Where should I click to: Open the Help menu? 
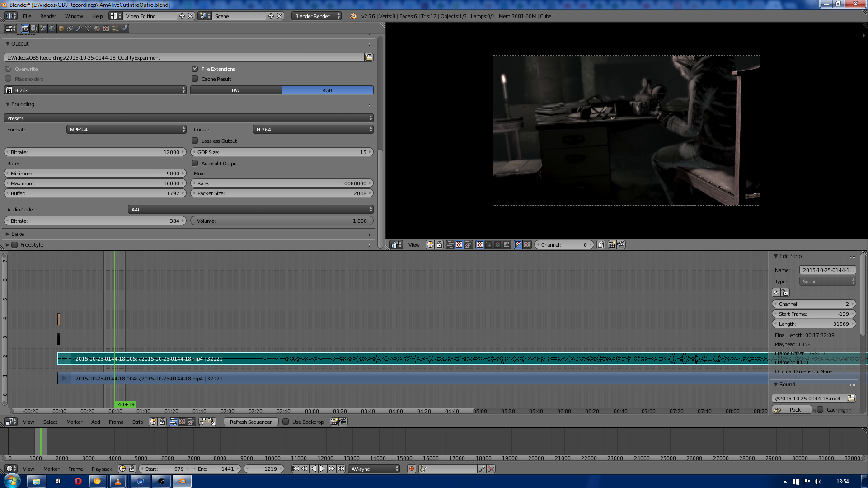coord(98,16)
